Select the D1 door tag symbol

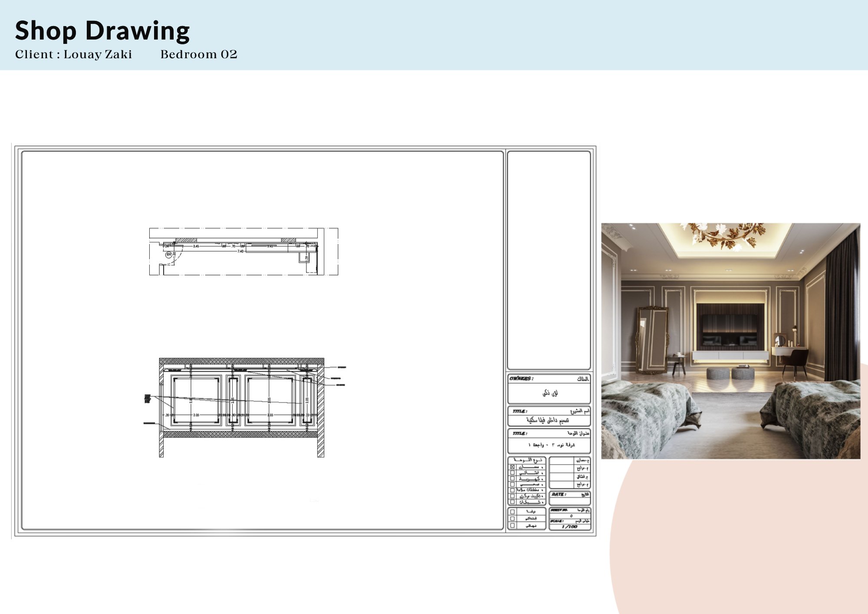(x=169, y=254)
